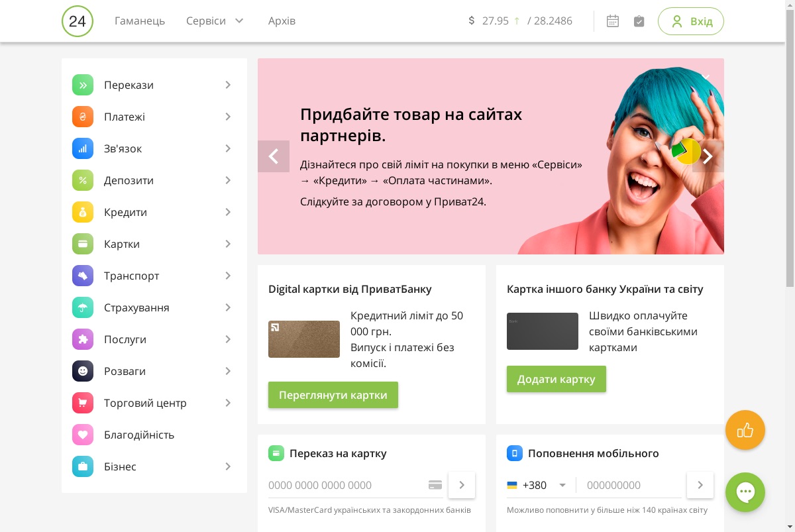Click the 27.95 / 28.2486 exchange rate
This screenshot has height=532, width=795.
click(527, 21)
